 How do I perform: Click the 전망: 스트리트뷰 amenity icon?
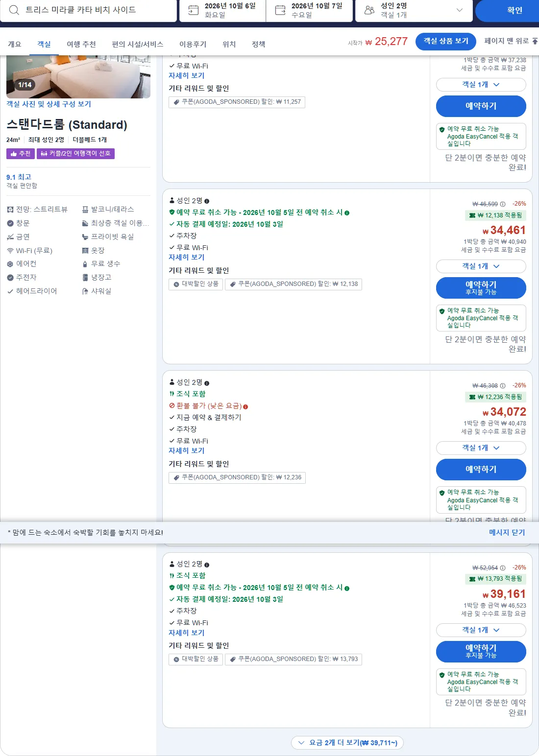point(10,210)
